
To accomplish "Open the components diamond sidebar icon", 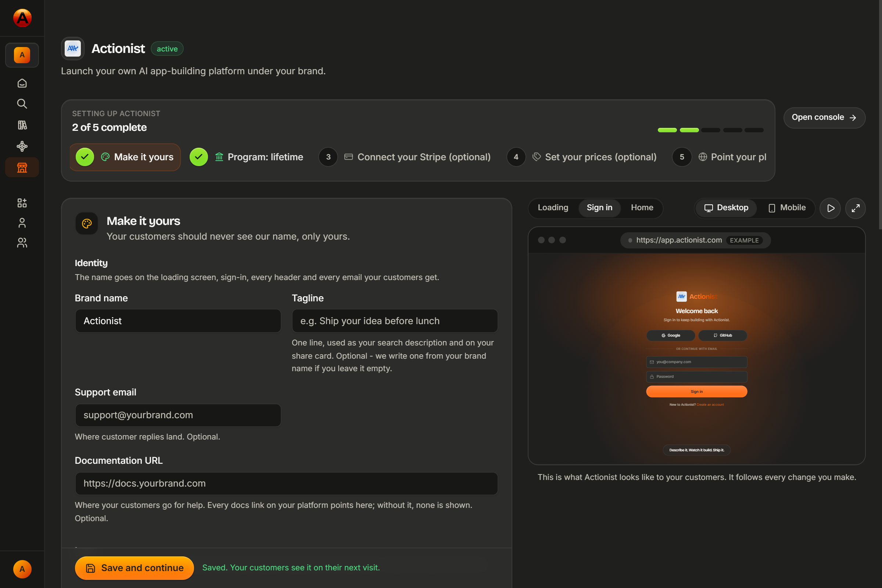I will click(x=22, y=146).
